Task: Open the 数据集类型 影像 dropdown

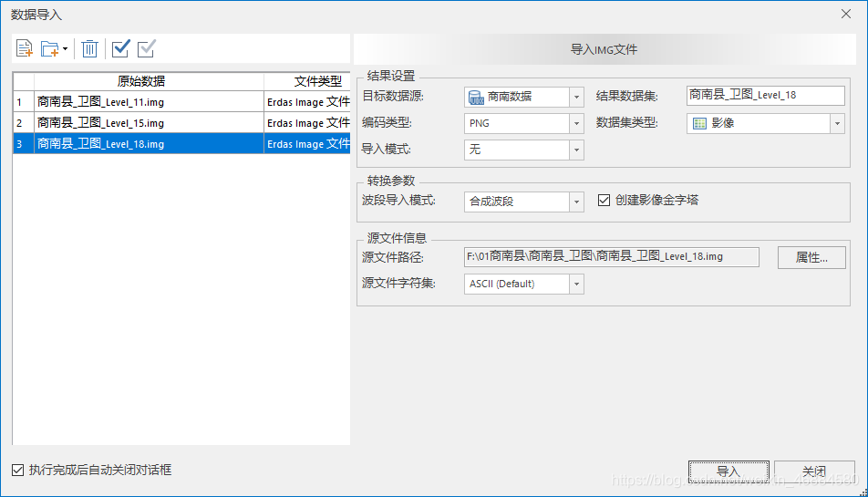Action: click(837, 123)
